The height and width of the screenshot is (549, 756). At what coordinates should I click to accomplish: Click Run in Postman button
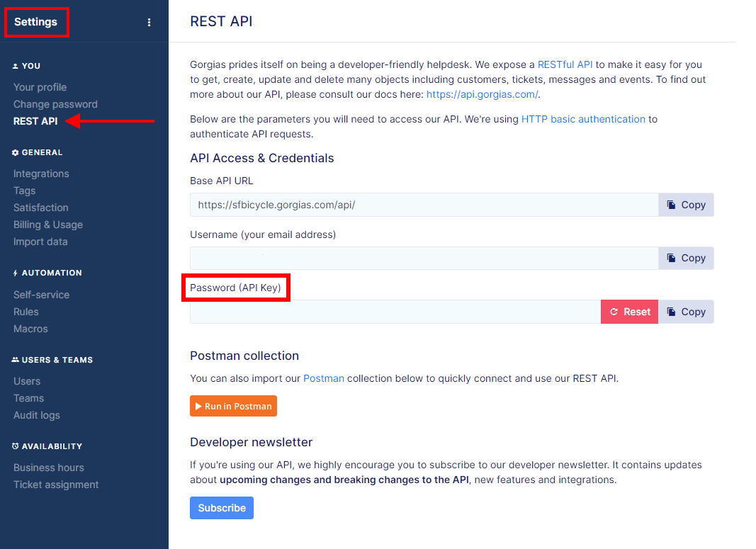pyautogui.click(x=233, y=406)
